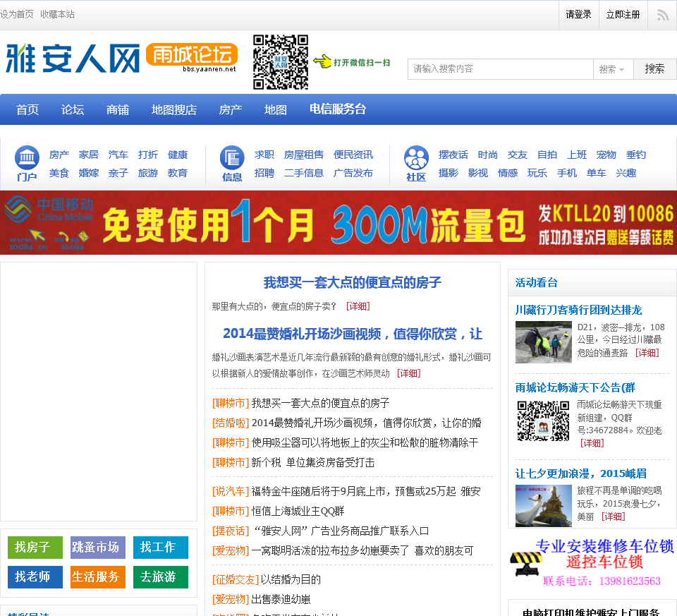Image resolution: width=677 pixels, height=616 pixels.
Task: Open post 以结婚为目的
Action: [291, 580]
